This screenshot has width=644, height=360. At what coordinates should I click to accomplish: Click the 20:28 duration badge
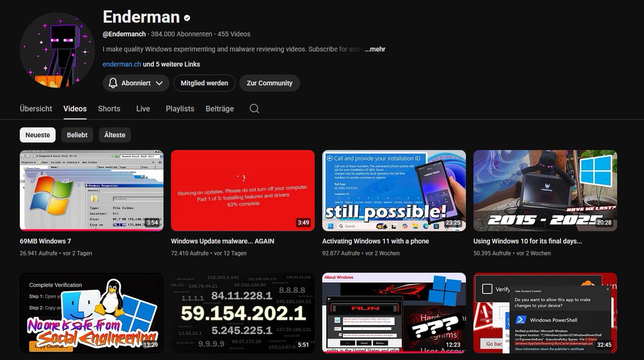click(604, 222)
